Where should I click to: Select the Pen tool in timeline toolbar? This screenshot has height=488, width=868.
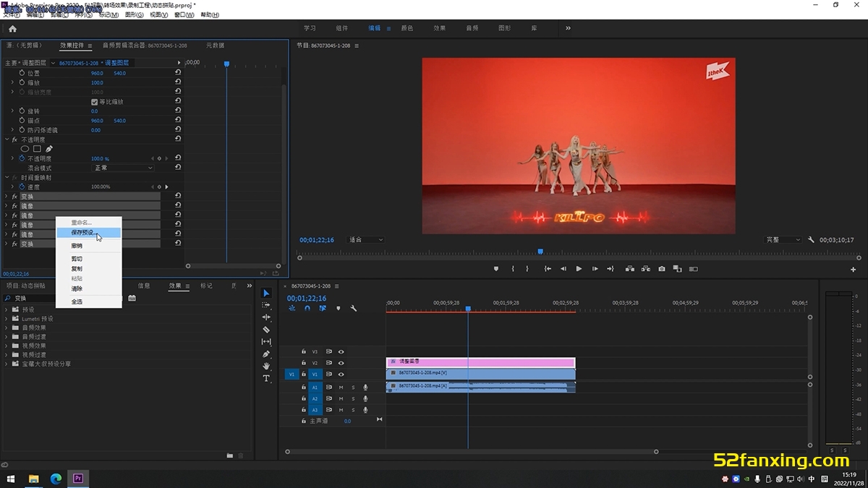(x=266, y=354)
